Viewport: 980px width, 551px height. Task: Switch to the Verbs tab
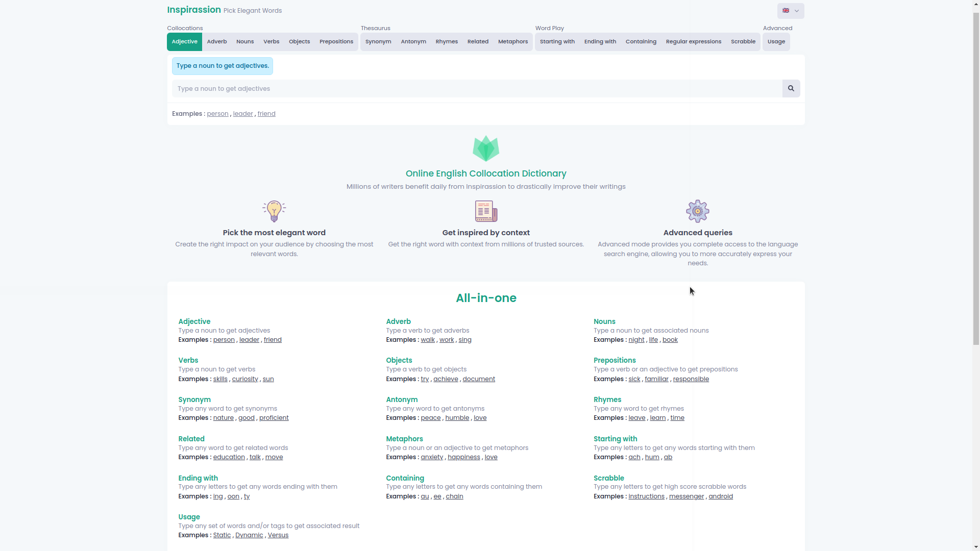(x=271, y=42)
